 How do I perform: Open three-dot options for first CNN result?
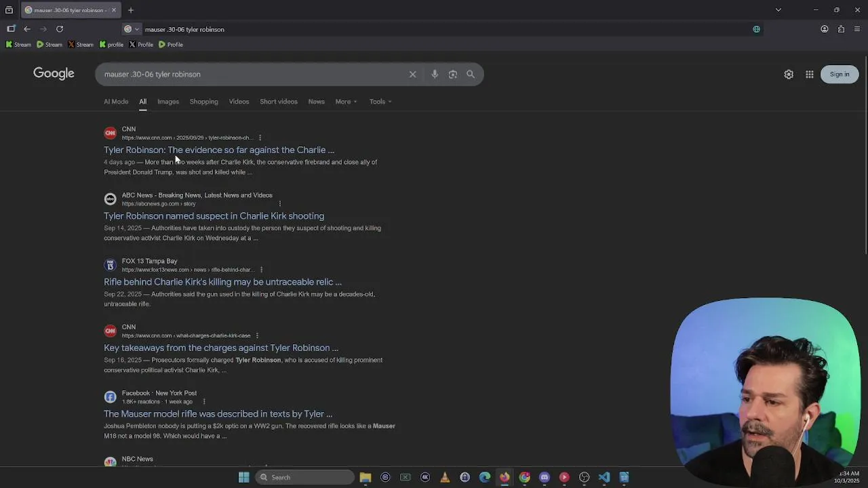(x=260, y=138)
